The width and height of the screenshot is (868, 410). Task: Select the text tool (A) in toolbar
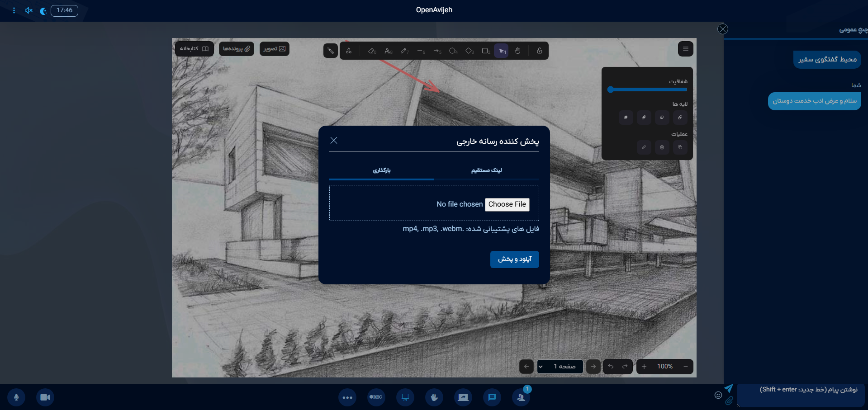tap(388, 51)
